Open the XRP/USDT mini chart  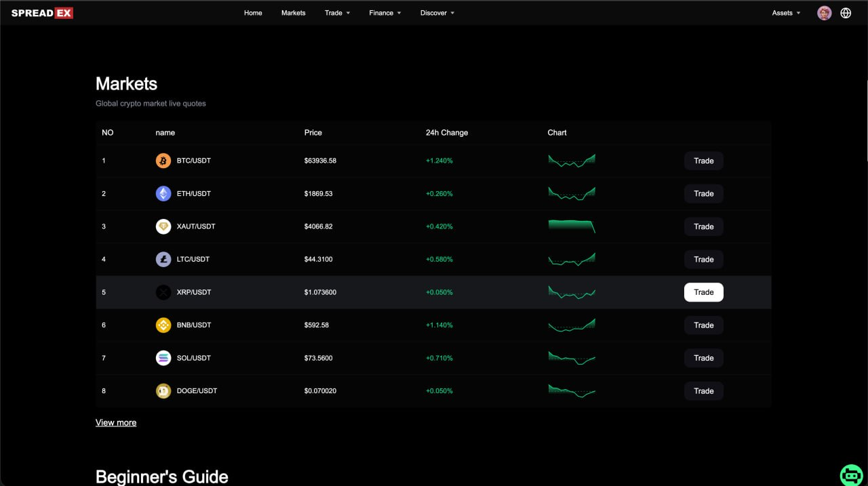pyautogui.click(x=572, y=292)
